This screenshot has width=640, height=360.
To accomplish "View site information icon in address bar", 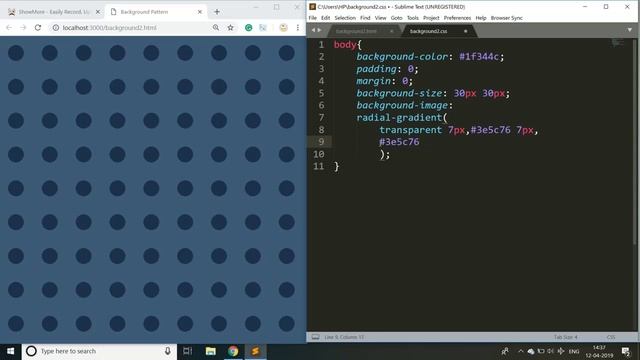I will 56,28.
